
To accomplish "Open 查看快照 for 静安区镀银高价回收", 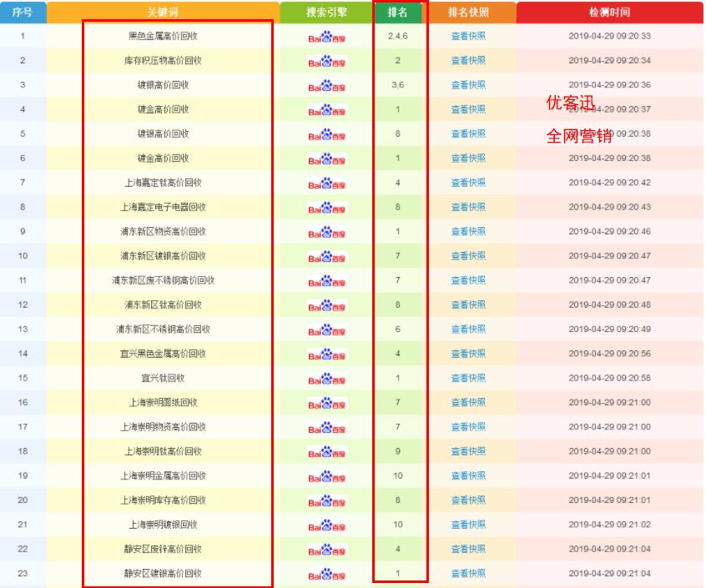I will click(468, 573).
